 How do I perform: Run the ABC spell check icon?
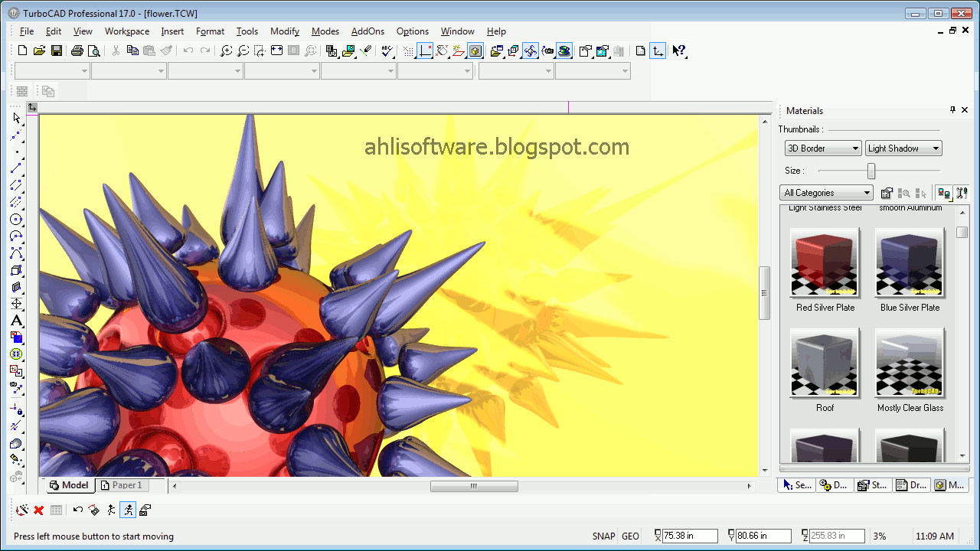[x=387, y=51]
